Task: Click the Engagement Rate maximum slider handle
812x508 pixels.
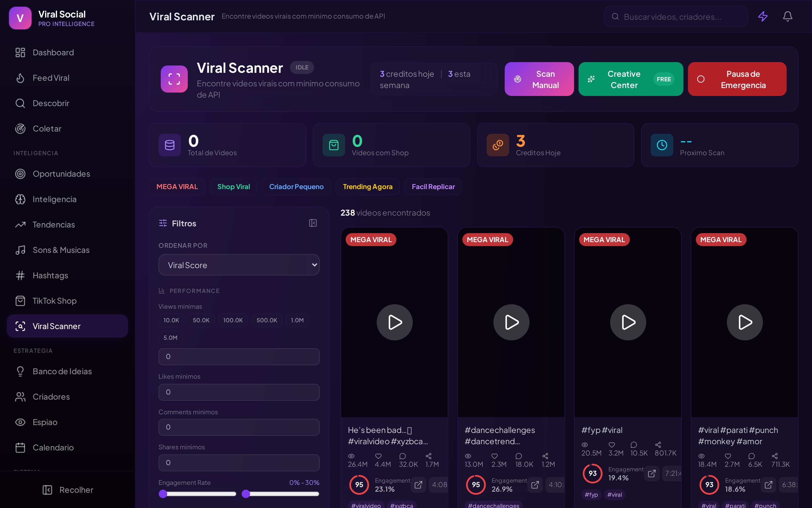Action: (246, 494)
